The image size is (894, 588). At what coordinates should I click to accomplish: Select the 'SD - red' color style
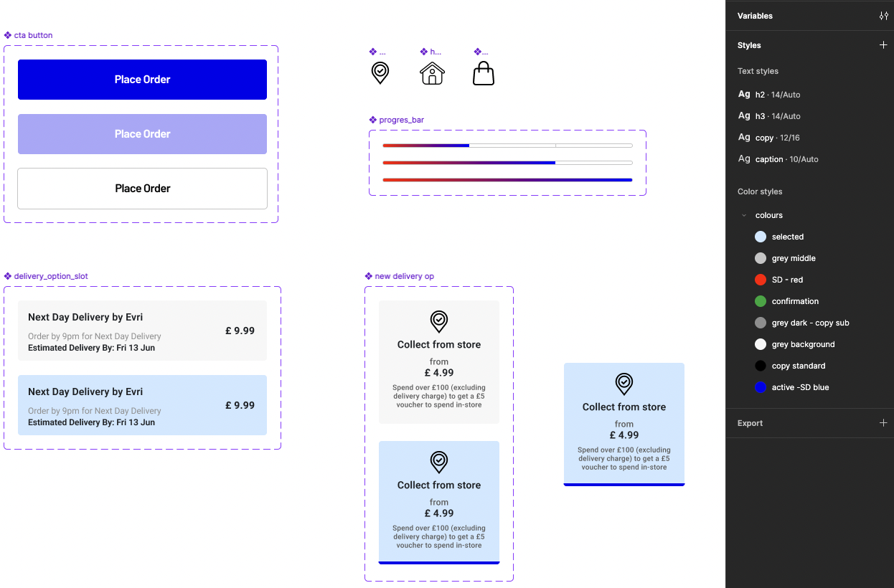[786, 280]
